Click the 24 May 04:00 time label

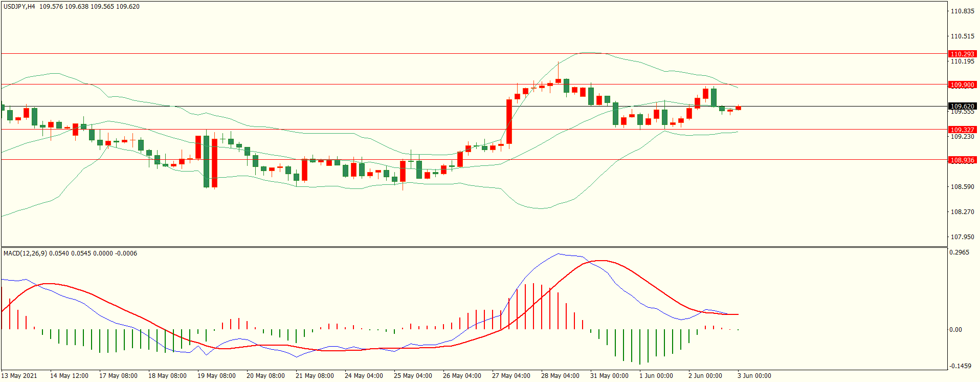[x=364, y=376]
